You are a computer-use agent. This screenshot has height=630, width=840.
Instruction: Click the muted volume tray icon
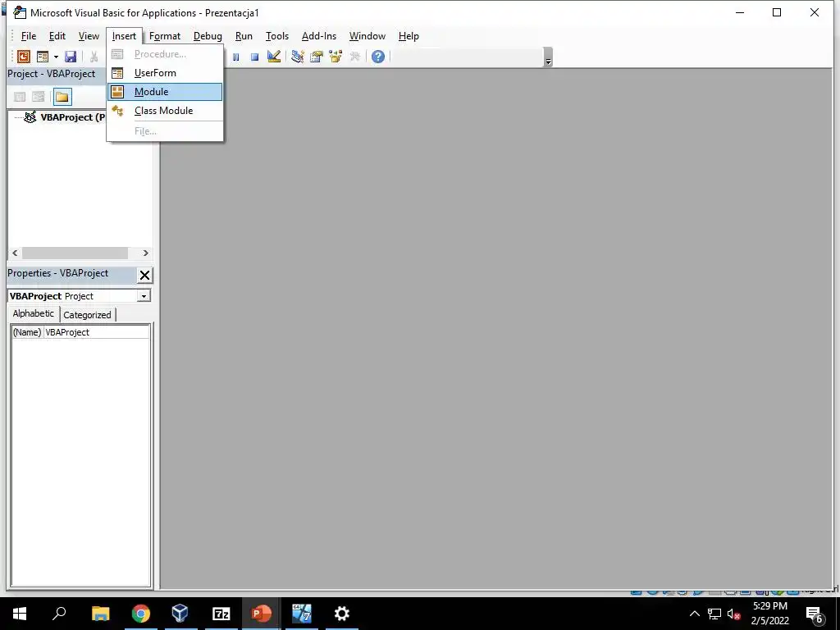(733, 614)
